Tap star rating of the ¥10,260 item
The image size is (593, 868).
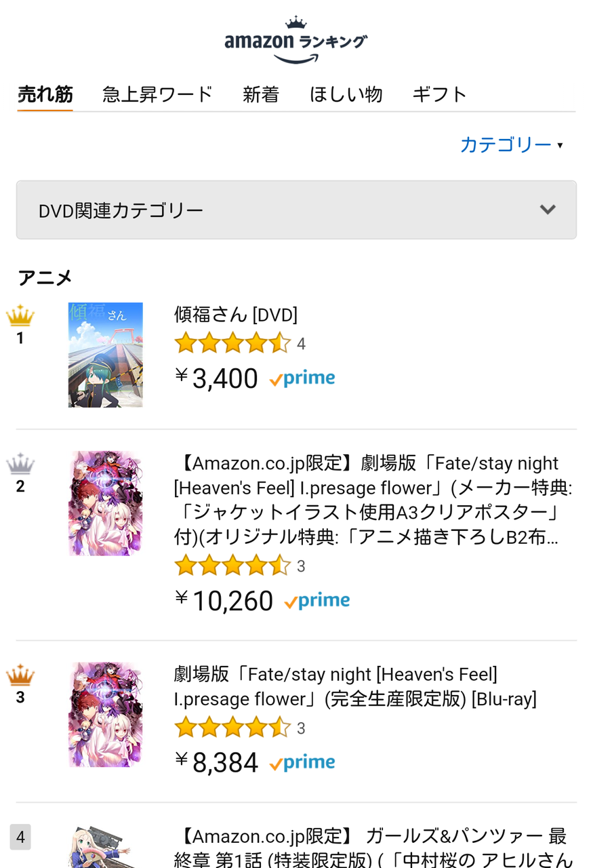click(232, 566)
